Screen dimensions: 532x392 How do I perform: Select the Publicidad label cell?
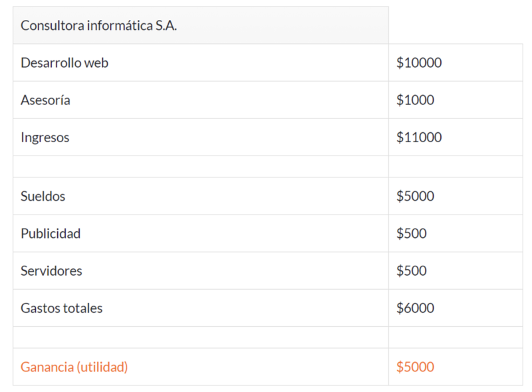click(51, 233)
